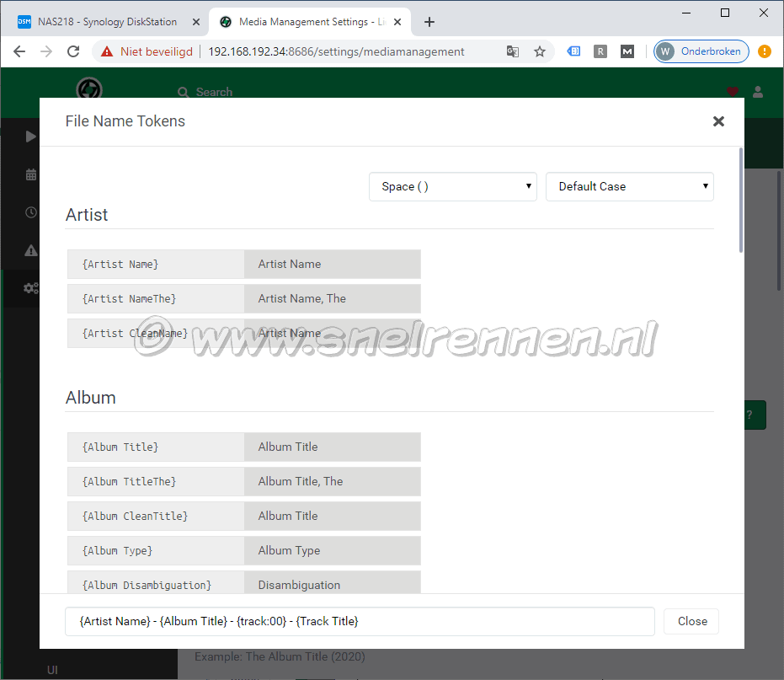Click the heart donate icon
Screen dimensions: 784x680
733,92
